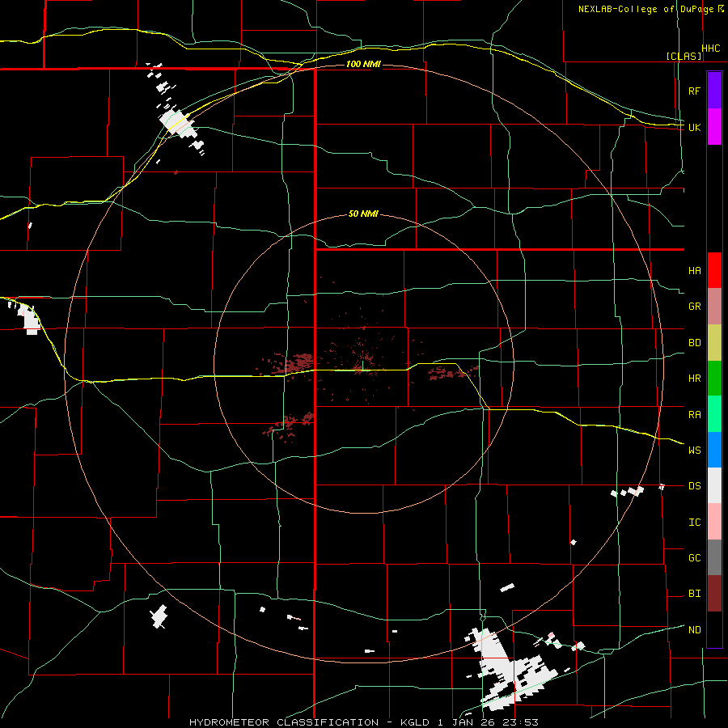Click the IC legend label
Image resolution: width=728 pixels, height=728 pixels.
click(694, 523)
